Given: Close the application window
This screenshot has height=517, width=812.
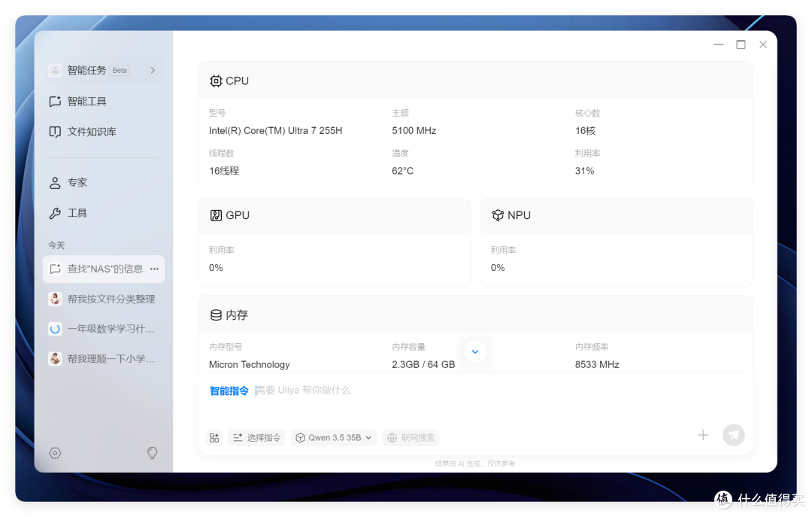Looking at the screenshot, I should (763, 44).
